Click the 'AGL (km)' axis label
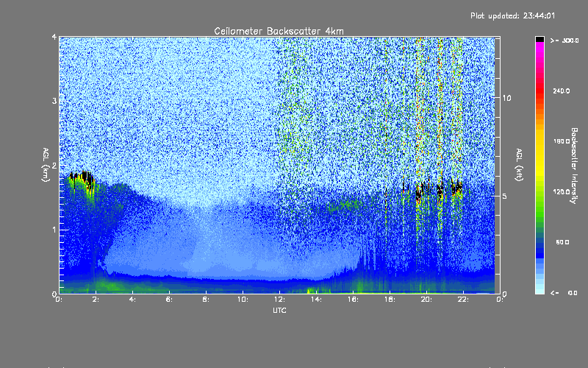This screenshot has width=588, height=368. coord(46,165)
